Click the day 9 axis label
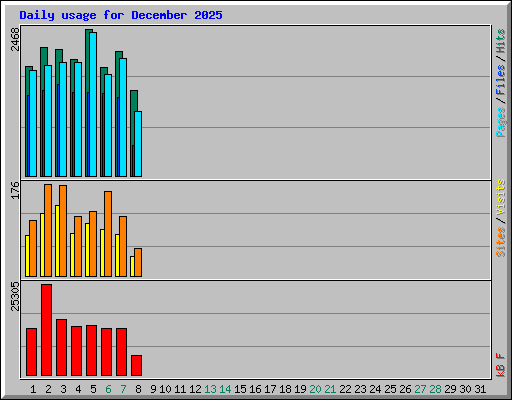The width and height of the screenshot is (512, 400). [153, 389]
